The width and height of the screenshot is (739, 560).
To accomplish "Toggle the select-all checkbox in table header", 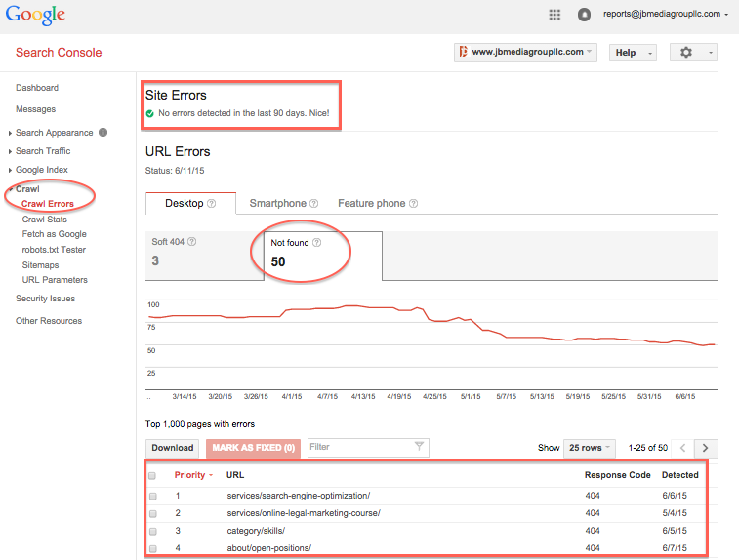I will tap(151, 476).
